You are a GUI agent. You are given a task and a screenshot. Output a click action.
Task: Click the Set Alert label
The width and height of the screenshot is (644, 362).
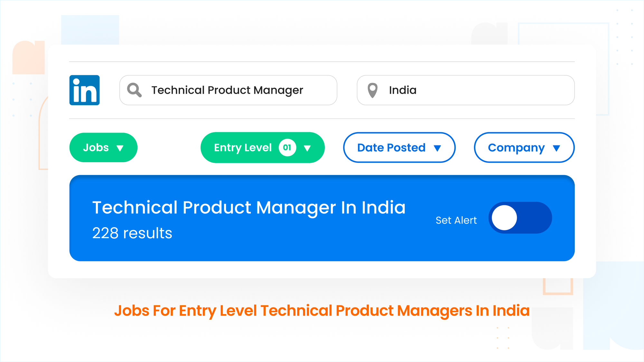tap(456, 220)
